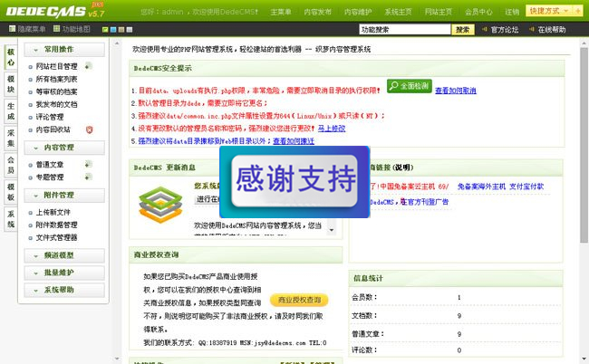The width and height of the screenshot is (589, 364).
Task: Switch to the 模块 side tab
Action: pos(11,84)
